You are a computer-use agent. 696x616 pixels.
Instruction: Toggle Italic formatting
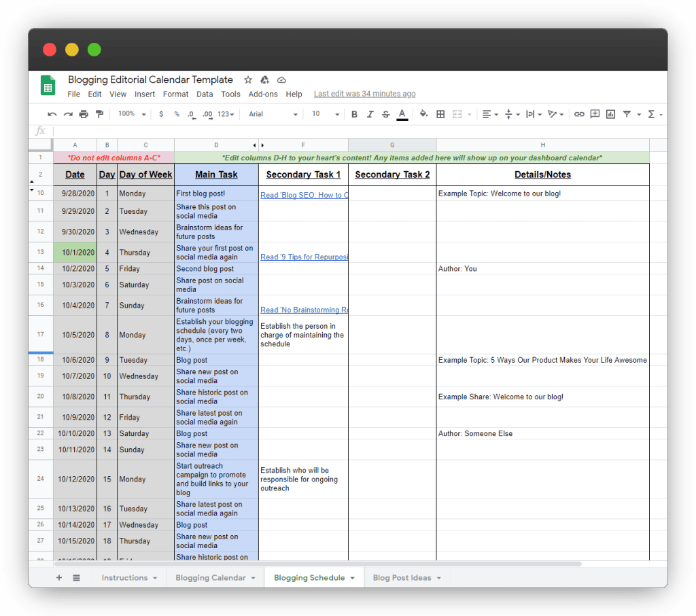pyautogui.click(x=370, y=114)
